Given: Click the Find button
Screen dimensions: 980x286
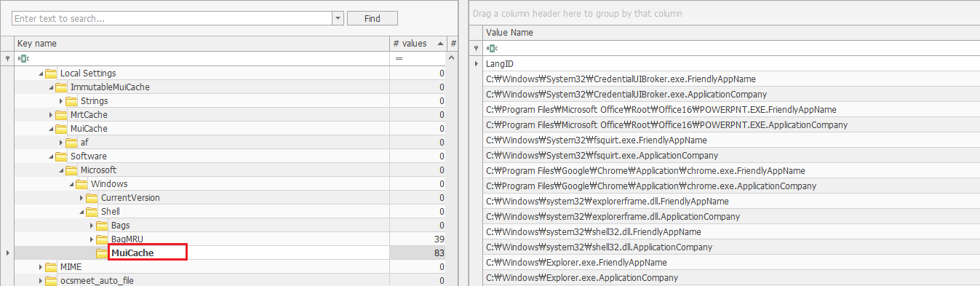Looking at the screenshot, I should click(x=373, y=18).
